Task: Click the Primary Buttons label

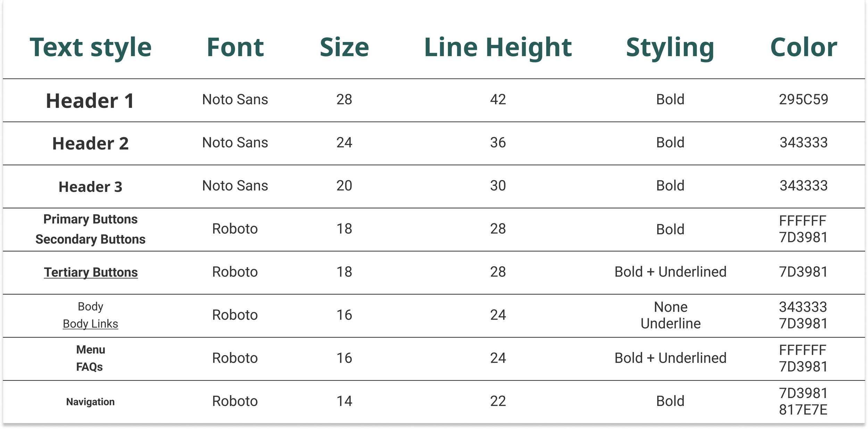Action: (90, 219)
